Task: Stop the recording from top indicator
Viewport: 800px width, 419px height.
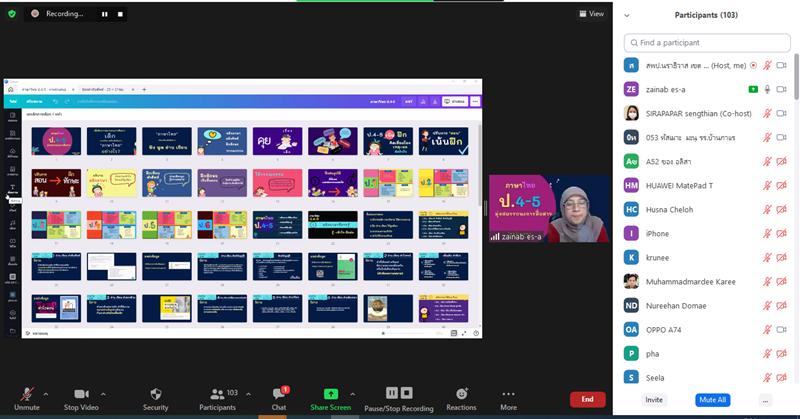Action: (120, 14)
